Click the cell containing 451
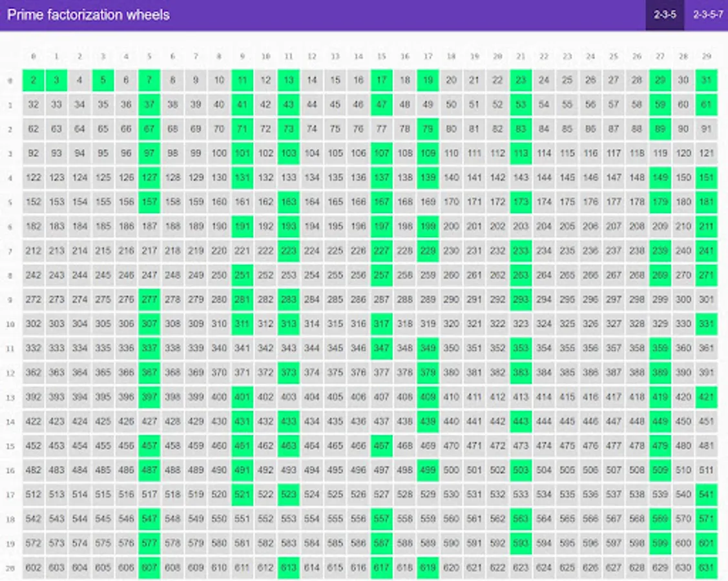Viewport: 728px width, 581px height. (707, 422)
